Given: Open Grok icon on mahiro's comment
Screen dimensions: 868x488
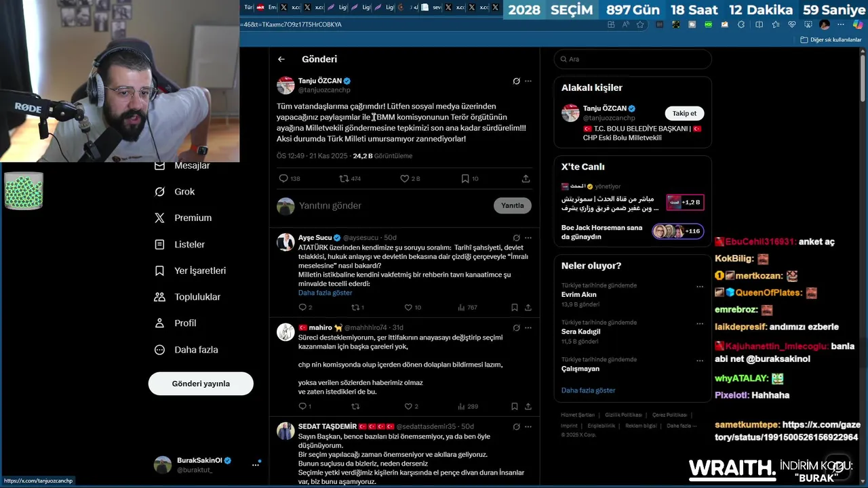Looking at the screenshot, I should [x=516, y=327].
